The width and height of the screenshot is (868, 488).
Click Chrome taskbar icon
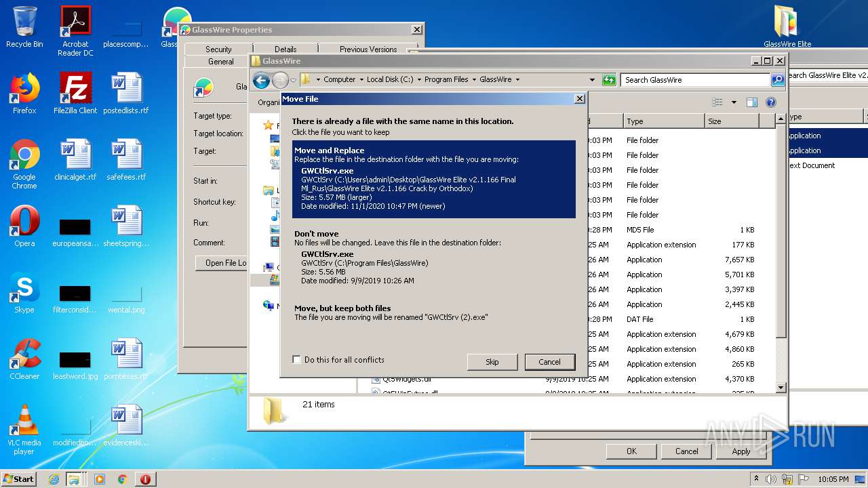click(x=122, y=479)
